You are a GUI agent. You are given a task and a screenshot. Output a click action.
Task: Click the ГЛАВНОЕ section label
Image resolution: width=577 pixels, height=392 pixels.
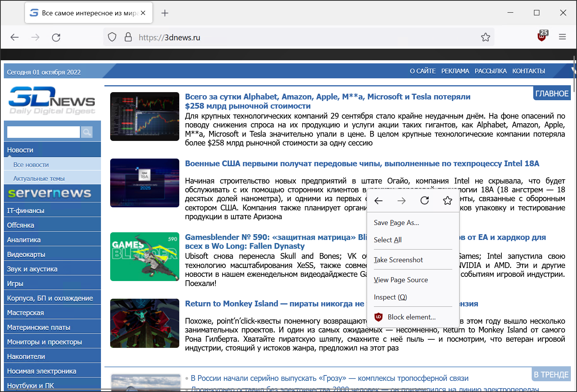tap(552, 94)
